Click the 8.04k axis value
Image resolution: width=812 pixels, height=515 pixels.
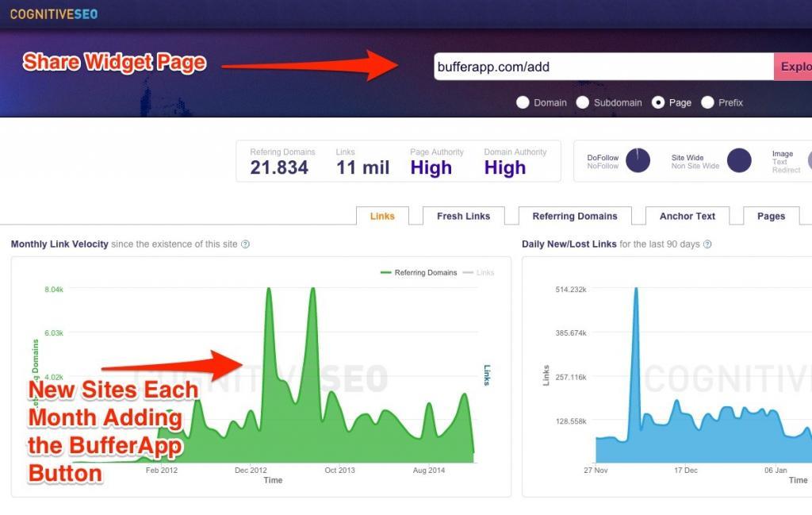pos(54,289)
